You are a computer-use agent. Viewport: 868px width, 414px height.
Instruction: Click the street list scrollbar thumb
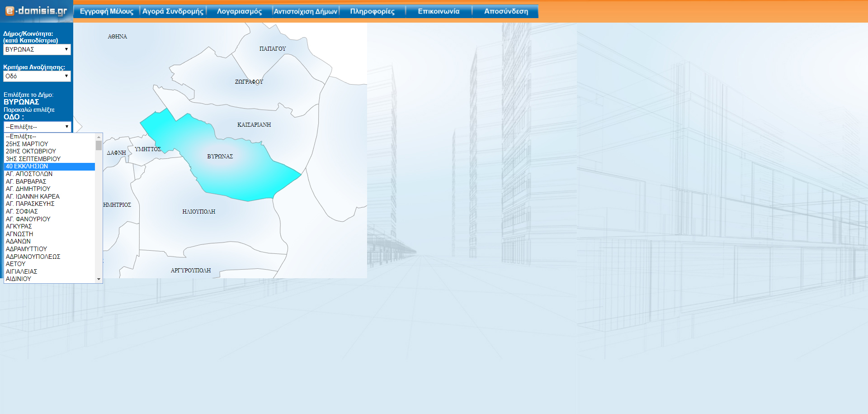point(99,145)
